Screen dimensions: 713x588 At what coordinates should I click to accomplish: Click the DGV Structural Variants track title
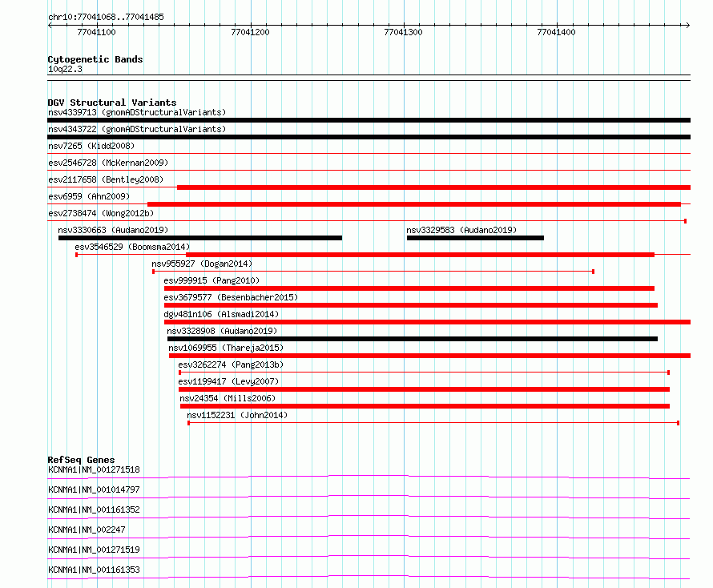click(x=112, y=103)
